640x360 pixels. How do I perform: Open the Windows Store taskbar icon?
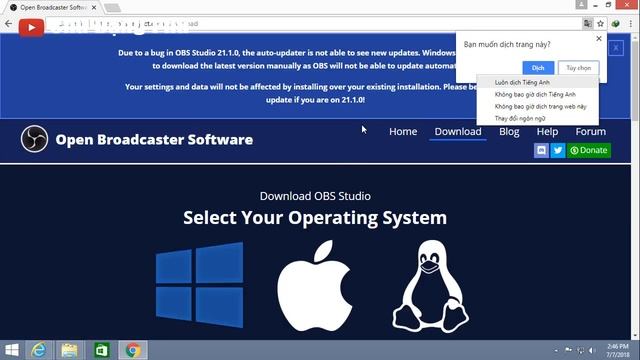(101, 350)
